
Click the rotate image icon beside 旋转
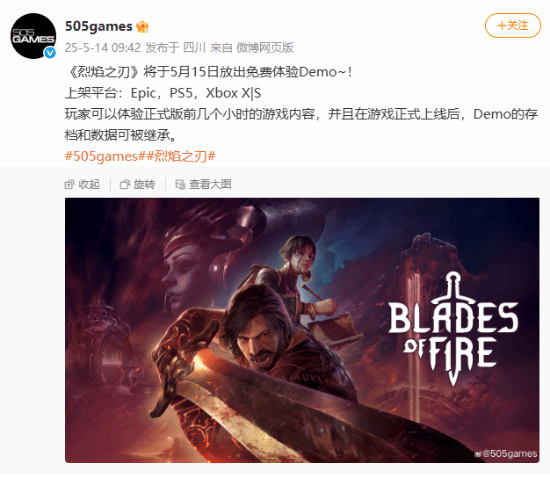coord(125,184)
